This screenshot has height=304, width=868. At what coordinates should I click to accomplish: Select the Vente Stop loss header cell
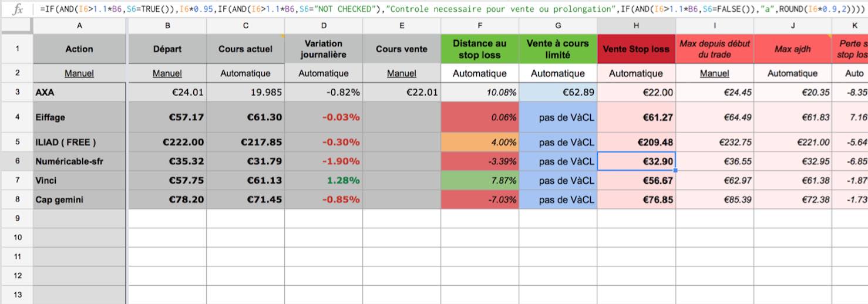636,49
